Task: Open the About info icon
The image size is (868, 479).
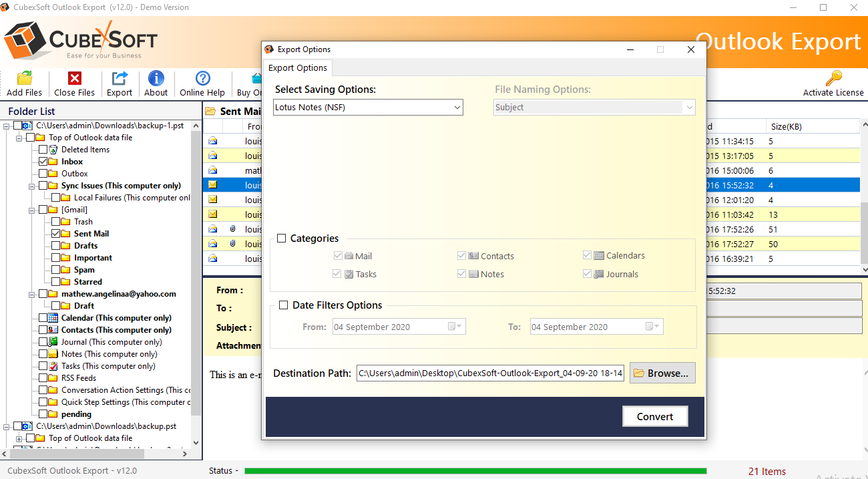Action: 156,79
